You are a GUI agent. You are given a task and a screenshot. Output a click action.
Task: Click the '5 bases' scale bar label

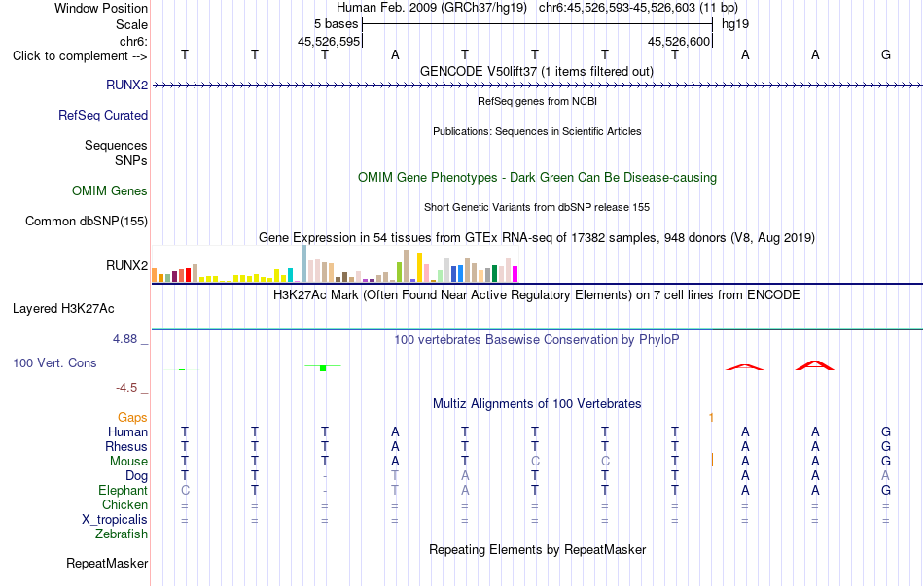click(x=336, y=24)
